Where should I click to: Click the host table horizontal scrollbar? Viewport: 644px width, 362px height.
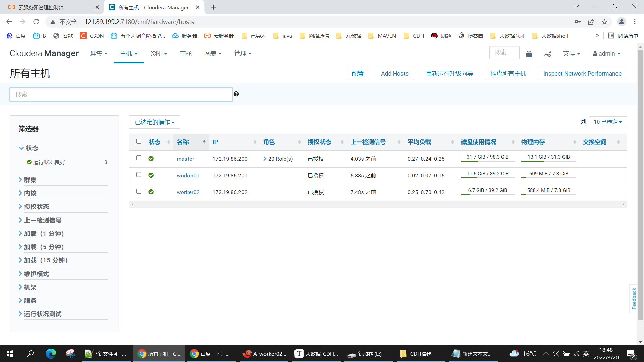pos(378,204)
